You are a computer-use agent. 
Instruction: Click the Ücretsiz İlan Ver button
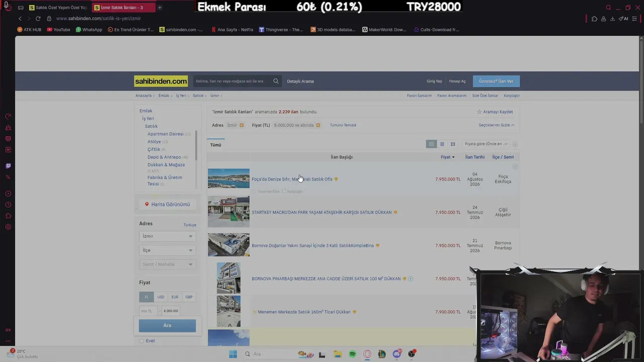[x=496, y=81]
